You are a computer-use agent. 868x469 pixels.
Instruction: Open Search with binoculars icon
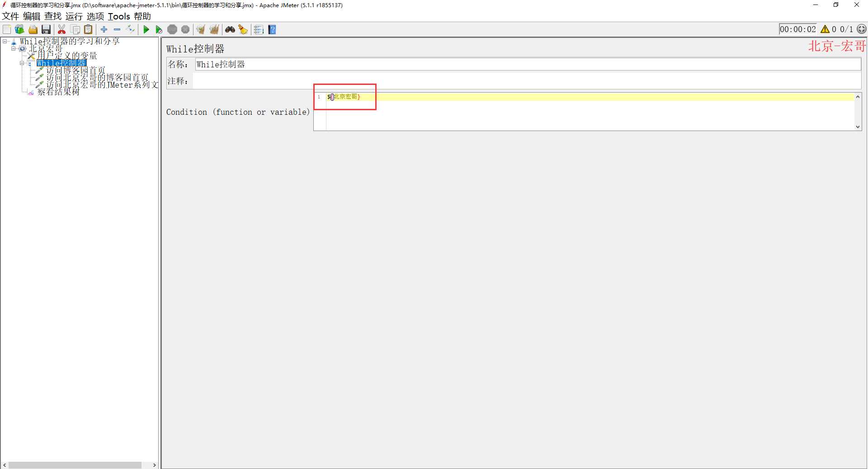tap(230, 29)
